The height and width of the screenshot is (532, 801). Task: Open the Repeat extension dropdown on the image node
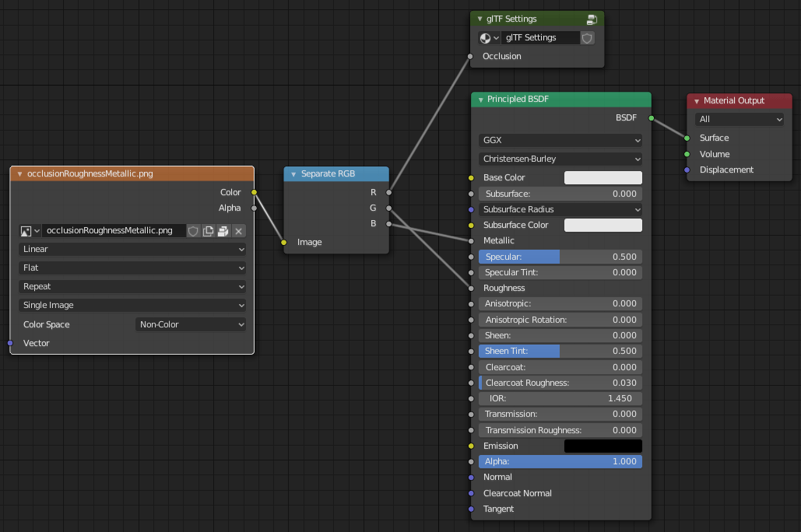(132, 286)
